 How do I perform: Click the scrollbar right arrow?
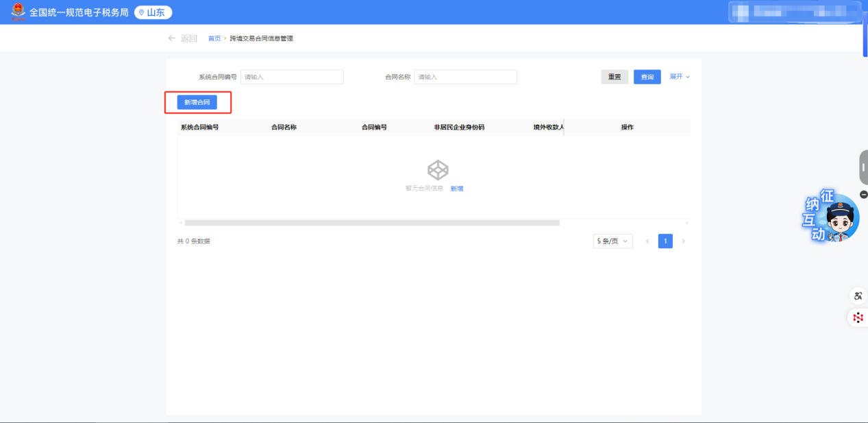[x=686, y=223]
